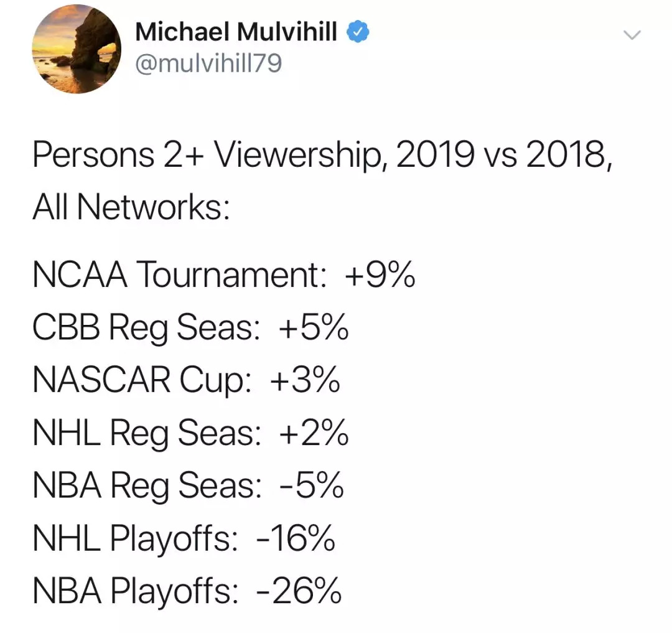
Task: Open the @mulvihill79 handle link
Action: 208,63
